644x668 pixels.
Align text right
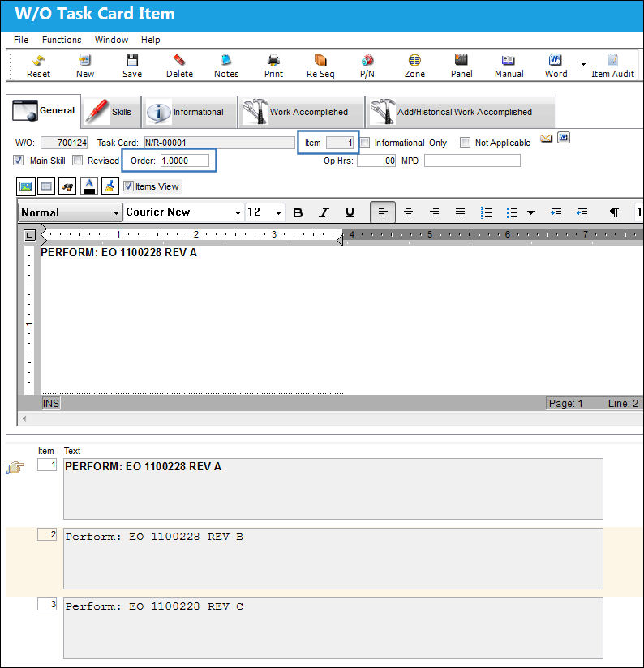pyautogui.click(x=434, y=212)
